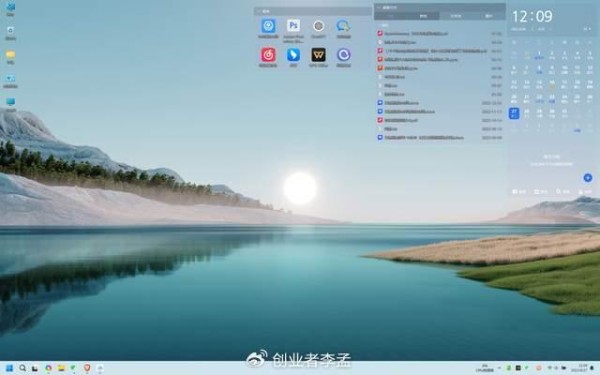
Task: Open the purple ring app icon
Action: 344,55
